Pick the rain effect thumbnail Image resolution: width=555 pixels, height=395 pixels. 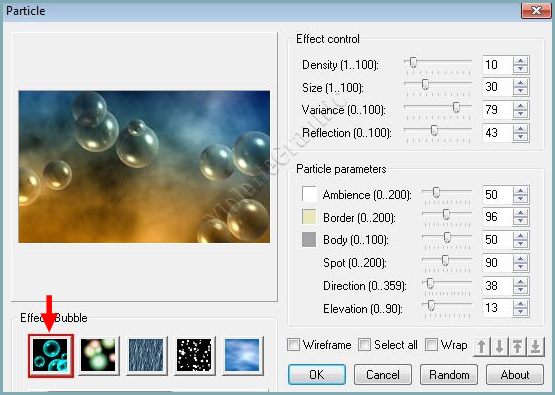pos(146,355)
